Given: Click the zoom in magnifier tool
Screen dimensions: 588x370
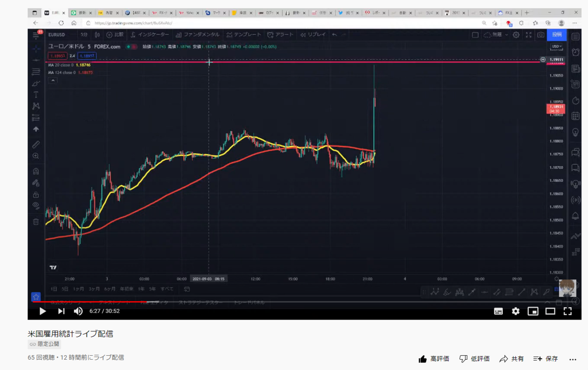Looking at the screenshot, I should tap(36, 156).
